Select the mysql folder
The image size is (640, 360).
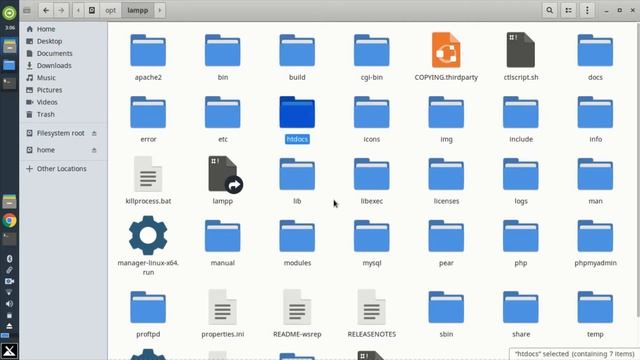[x=371, y=236]
